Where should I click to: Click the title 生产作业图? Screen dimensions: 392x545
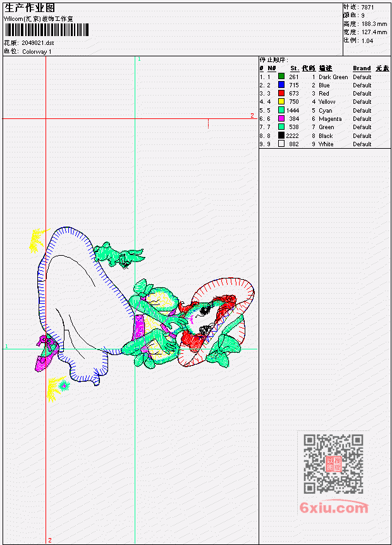30,8
